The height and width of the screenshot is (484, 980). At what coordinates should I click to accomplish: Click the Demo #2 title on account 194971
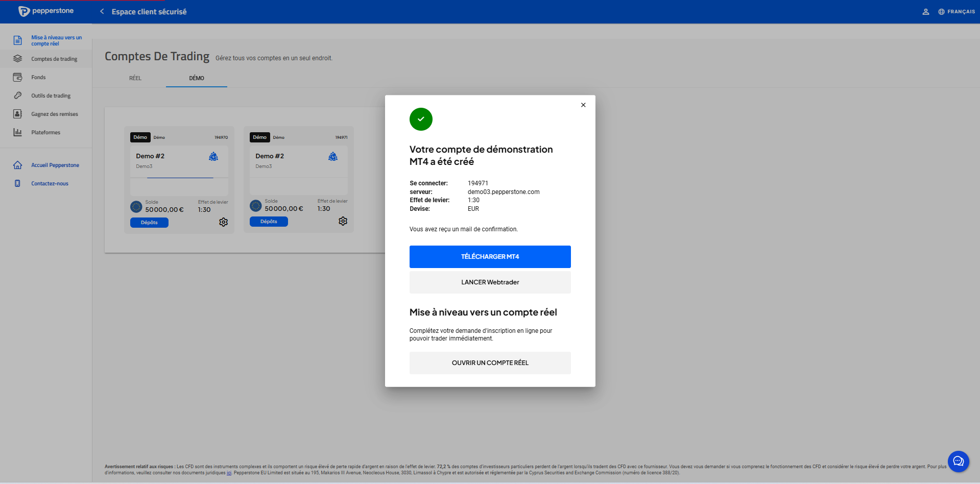click(x=270, y=156)
